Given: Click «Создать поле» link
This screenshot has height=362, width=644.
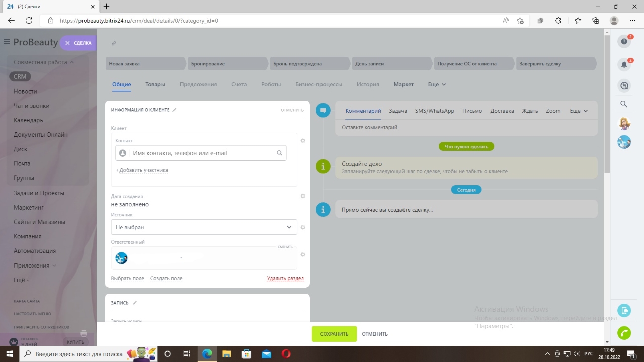Looking at the screenshot, I should [x=167, y=278].
